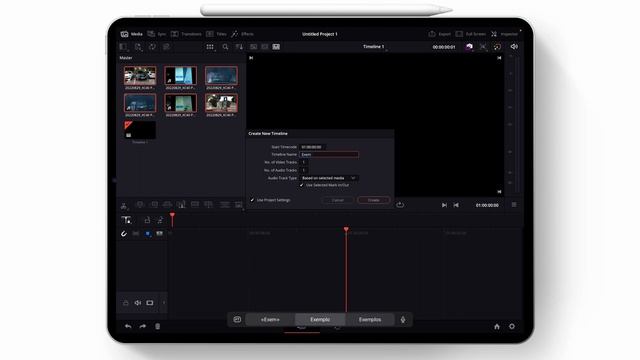Undo the last action
The height and width of the screenshot is (360, 640).
[x=128, y=327]
